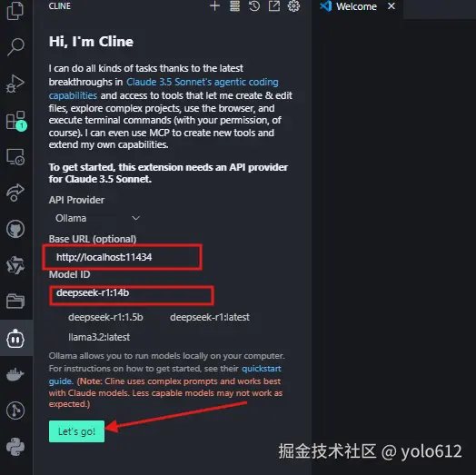Screen dimensions: 476x475
Task: Open the Extensions view with badge
Action: (x=15, y=121)
